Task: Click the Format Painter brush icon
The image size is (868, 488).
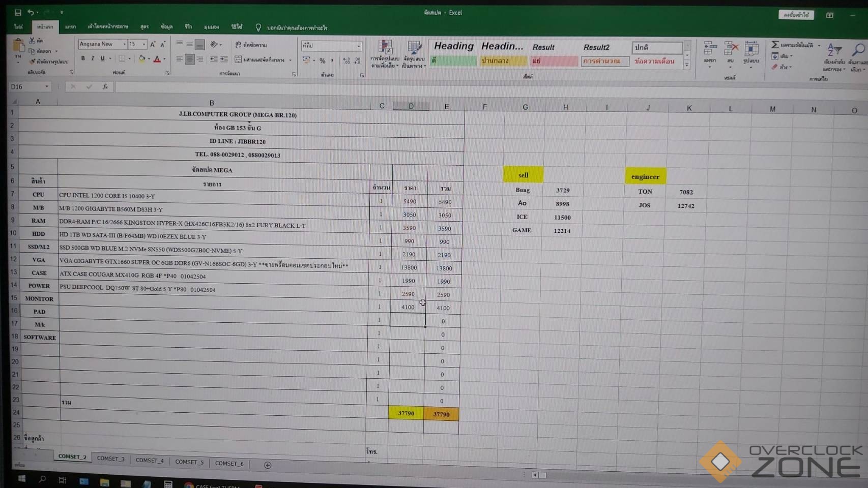Action: point(33,62)
